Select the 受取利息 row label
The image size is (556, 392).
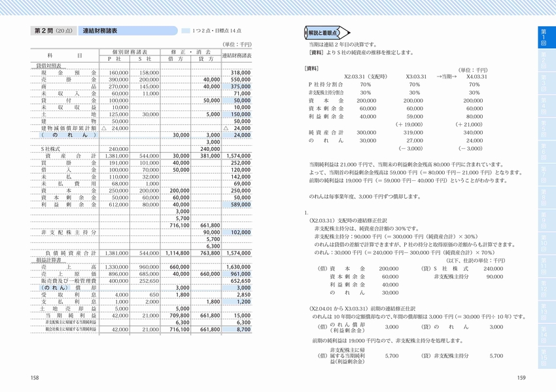click(69, 295)
